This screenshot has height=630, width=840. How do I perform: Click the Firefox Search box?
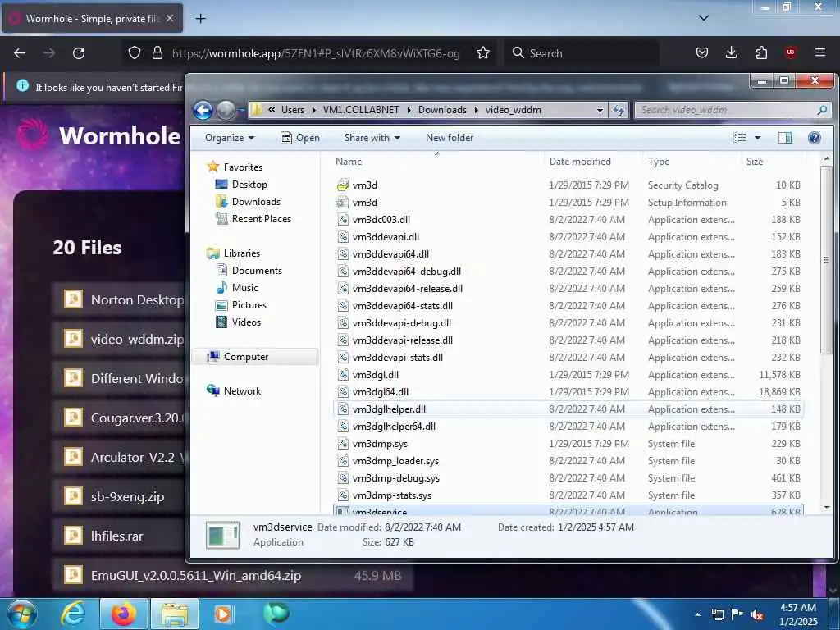[582, 53]
